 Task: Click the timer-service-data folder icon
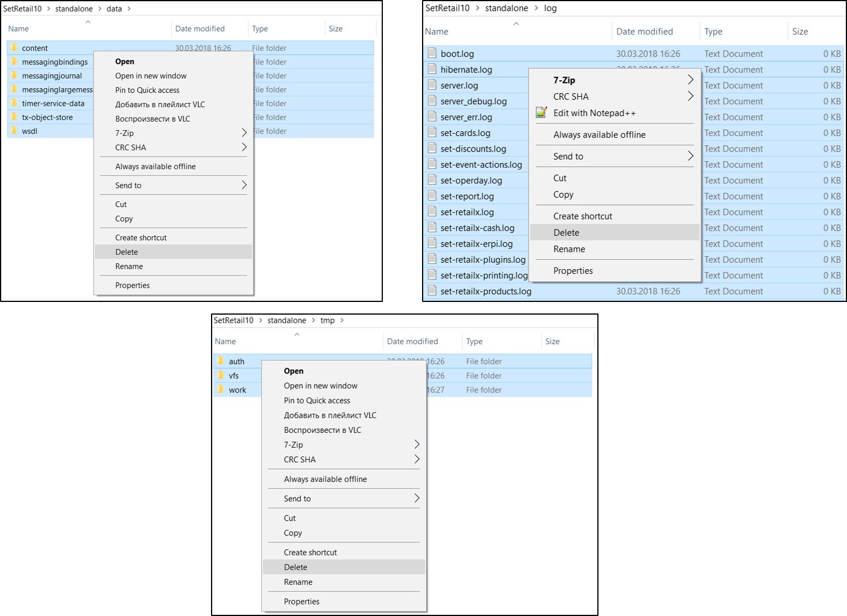point(14,103)
